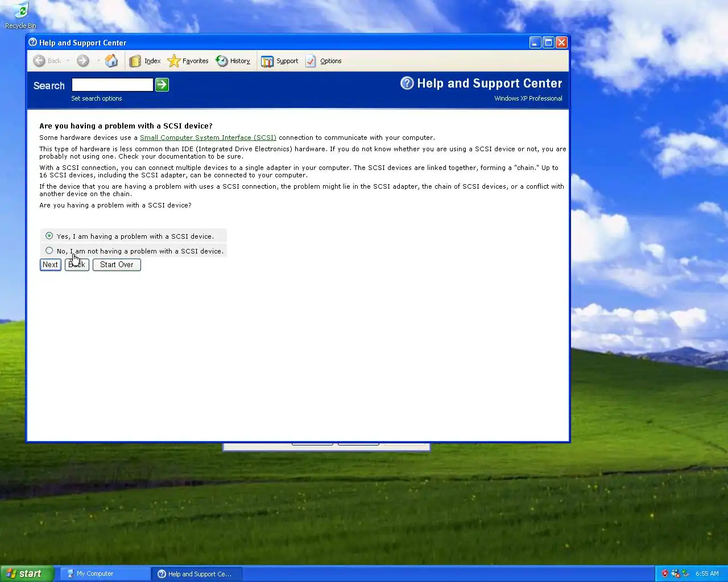This screenshot has width=728, height=582.
Task: Minimize the Help and Support Center window
Action: point(535,43)
